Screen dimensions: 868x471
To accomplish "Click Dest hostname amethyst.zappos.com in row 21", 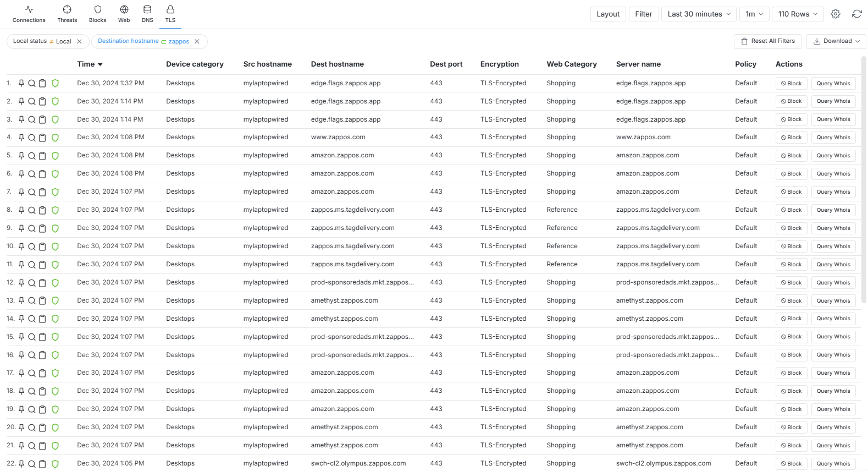I will (344, 445).
